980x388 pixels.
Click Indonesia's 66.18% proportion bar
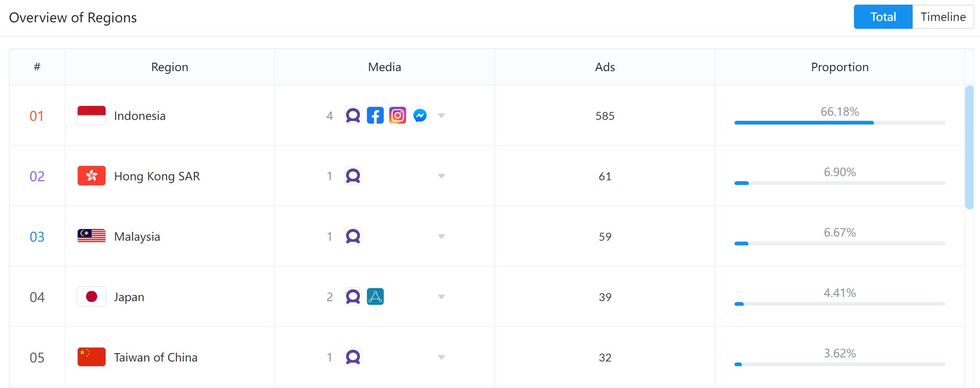coord(840,123)
